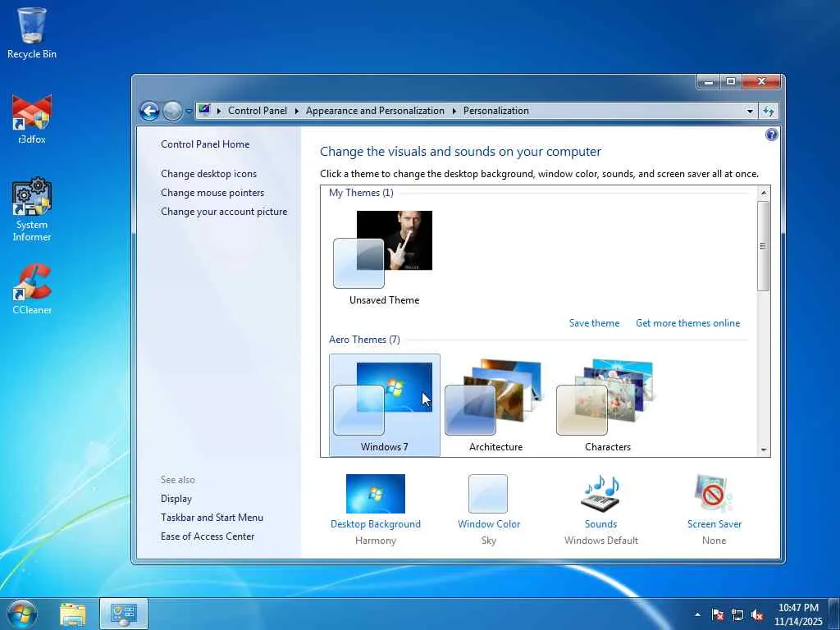This screenshot has width=840, height=630.
Task: Select the Characters theme
Action: 608,404
